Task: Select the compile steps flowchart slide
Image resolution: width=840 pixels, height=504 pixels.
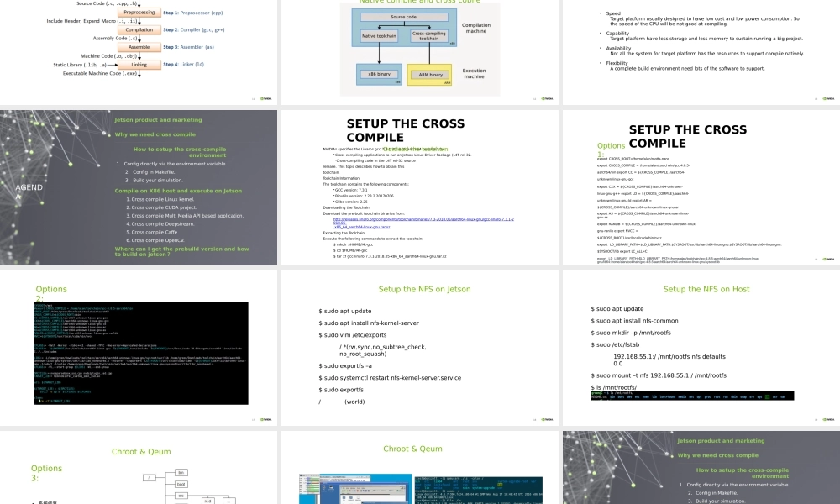Action: point(139,52)
